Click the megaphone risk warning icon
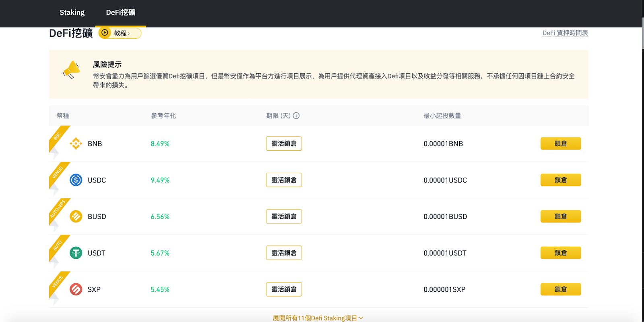Screen dimensions: 644x322 coord(72,70)
